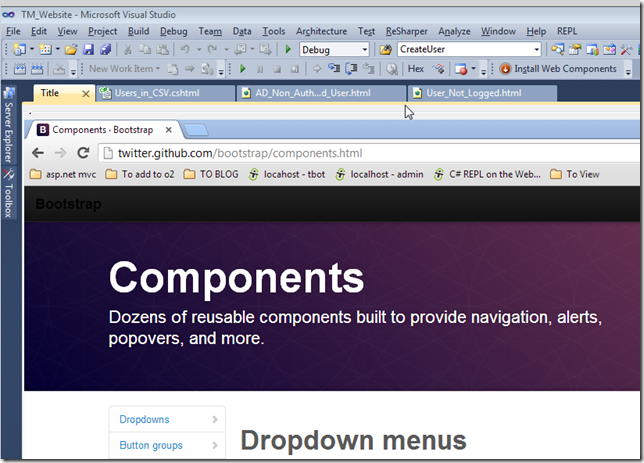
Task: Start debugging with green play icon beside Debug
Action: [288, 50]
